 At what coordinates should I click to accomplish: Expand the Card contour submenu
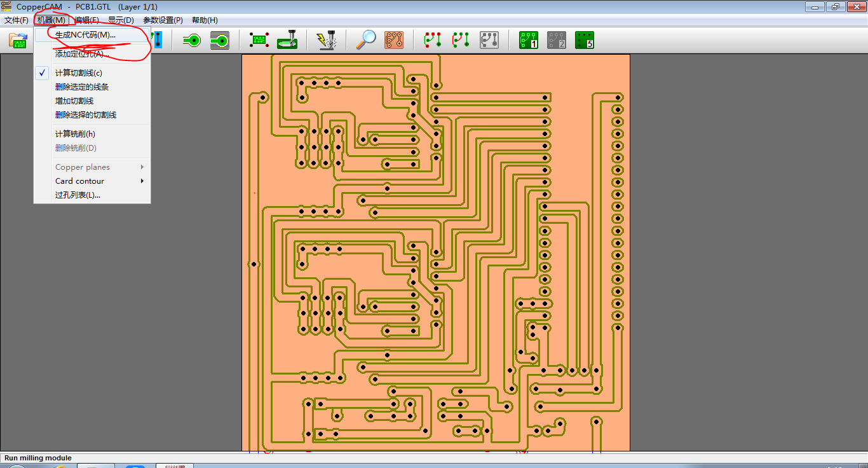[x=92, y=181]
